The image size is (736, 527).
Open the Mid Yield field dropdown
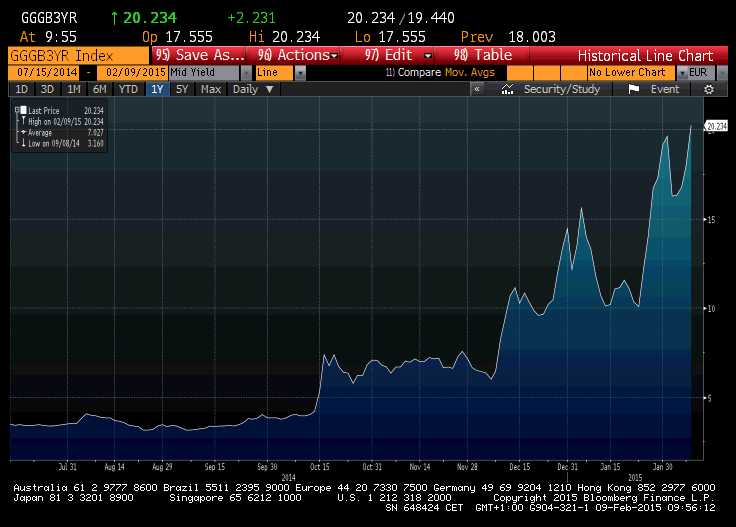246,73
